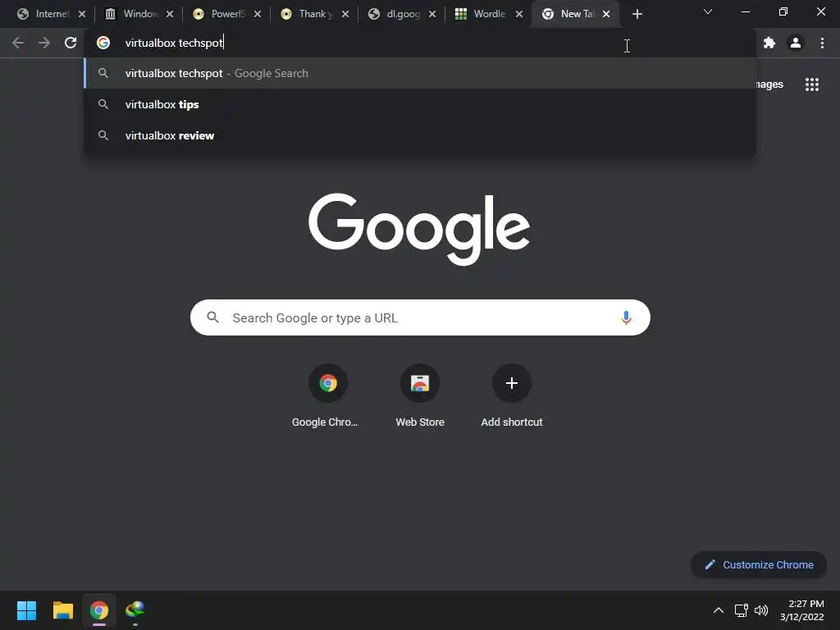Open the Google Chrome shortcut tile

click(328, 396)
